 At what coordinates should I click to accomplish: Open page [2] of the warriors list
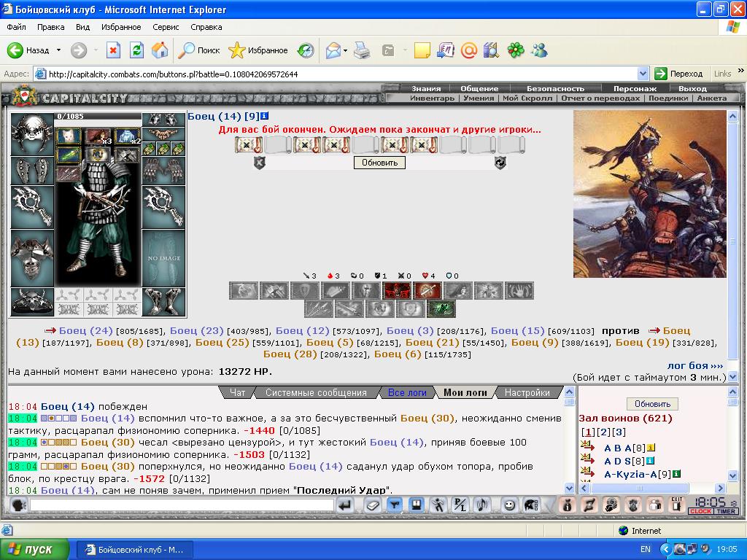(603, 432)
